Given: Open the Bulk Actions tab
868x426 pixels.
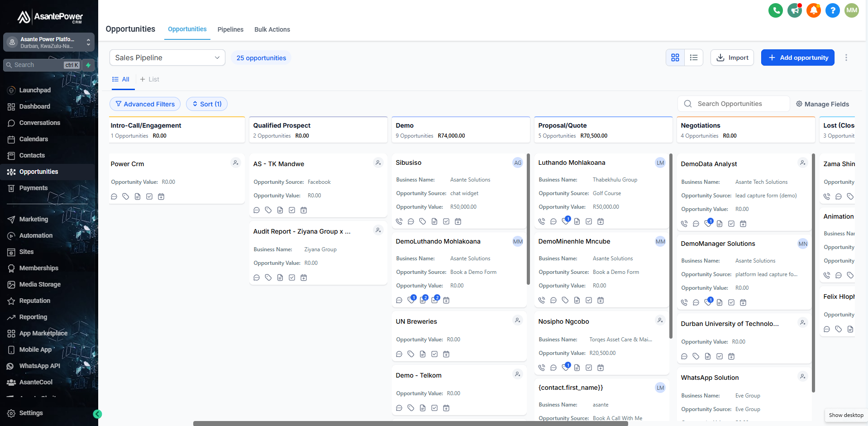Looking at the screenshot, I should (272, 29).
